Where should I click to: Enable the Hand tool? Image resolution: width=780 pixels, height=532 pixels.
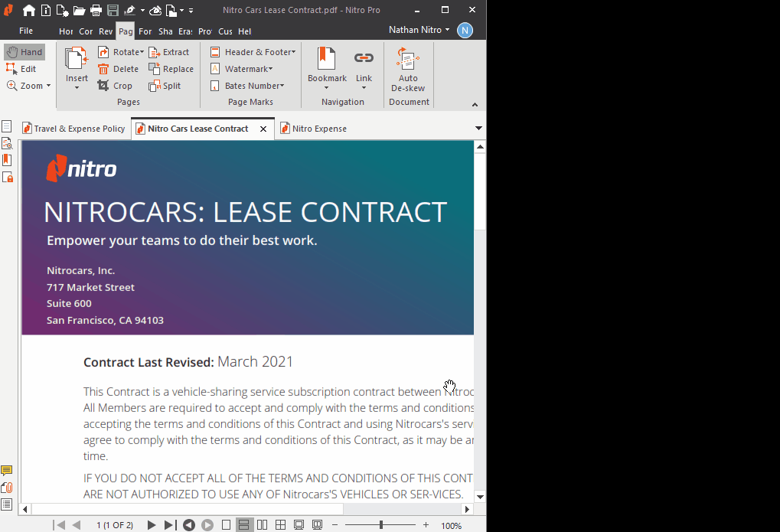(x=24, y=51)
